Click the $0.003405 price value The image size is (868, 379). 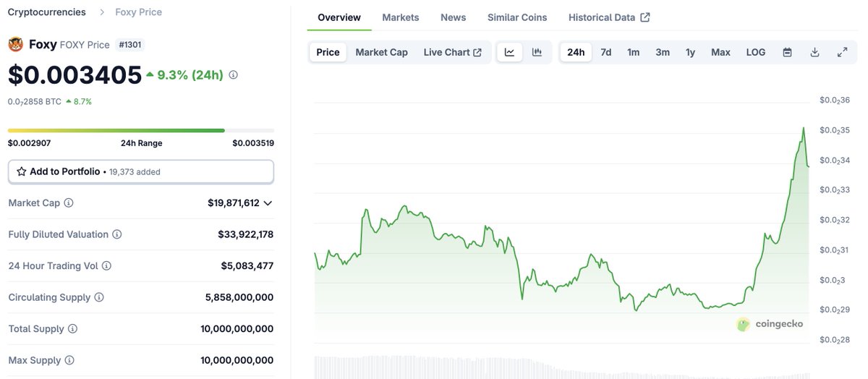point(75,74)
